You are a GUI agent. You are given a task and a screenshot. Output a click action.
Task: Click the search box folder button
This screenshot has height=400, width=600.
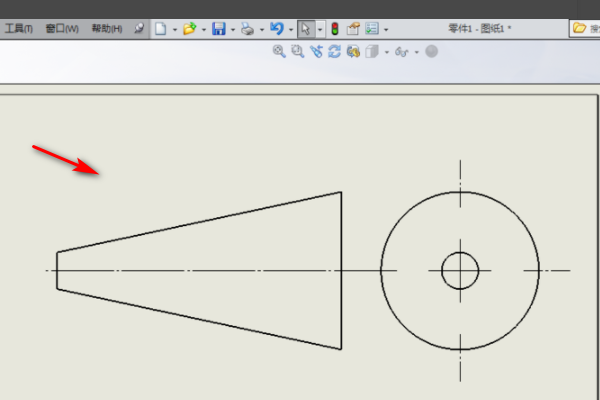[581, 29]
